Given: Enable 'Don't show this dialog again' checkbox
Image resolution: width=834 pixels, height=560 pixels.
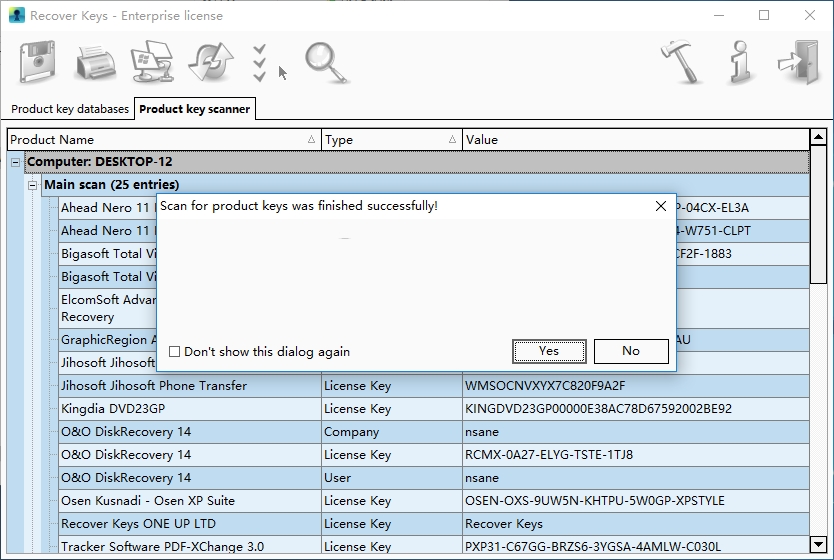Looking at the screenshot, I should tap(174, 352).
